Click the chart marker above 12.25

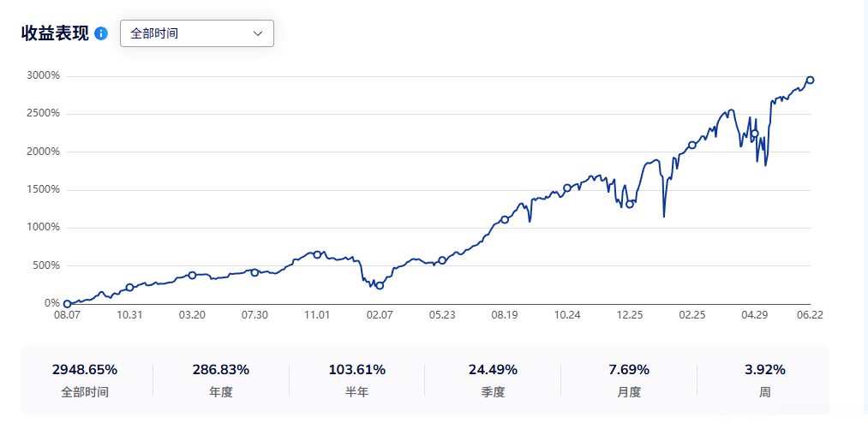click(630, 204)
